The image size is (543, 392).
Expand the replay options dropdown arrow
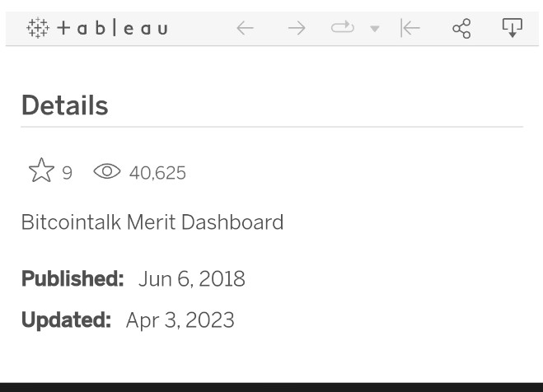(x=375, y=28)
